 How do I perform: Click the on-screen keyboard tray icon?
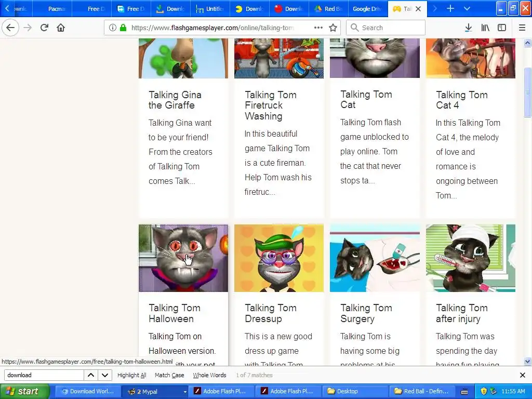coord(464,392)
